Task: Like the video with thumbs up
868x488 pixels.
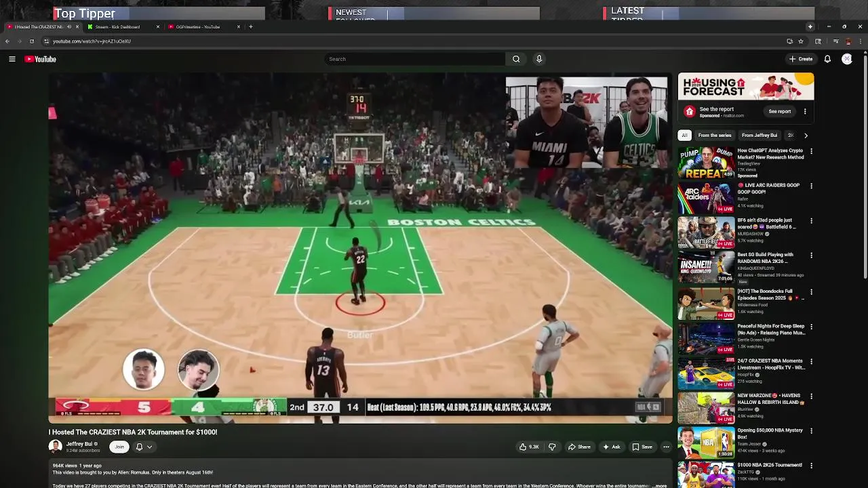Action: [528, 447]
